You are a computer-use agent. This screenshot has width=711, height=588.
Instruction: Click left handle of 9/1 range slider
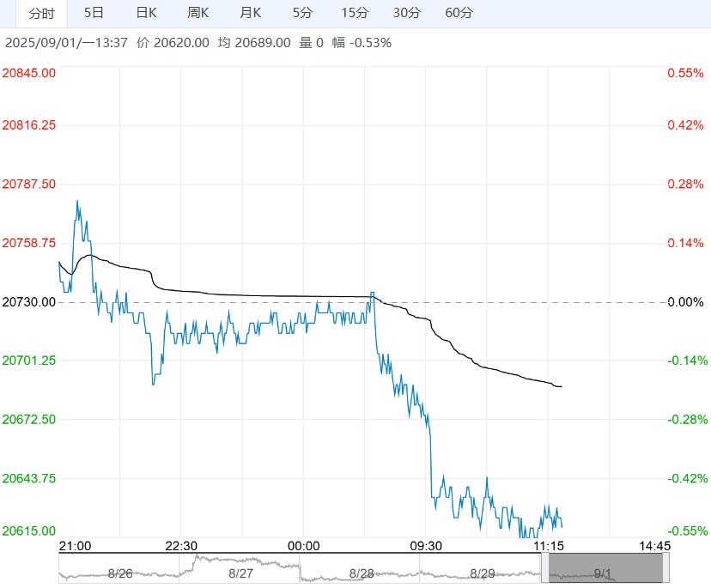pos(546,568)
